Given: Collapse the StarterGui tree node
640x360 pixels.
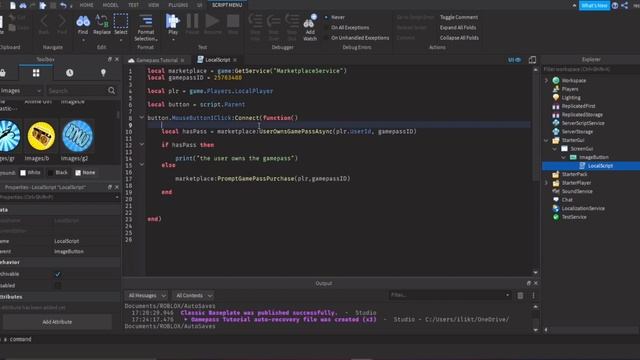Looking at the screenshot, I should (547, 140).
